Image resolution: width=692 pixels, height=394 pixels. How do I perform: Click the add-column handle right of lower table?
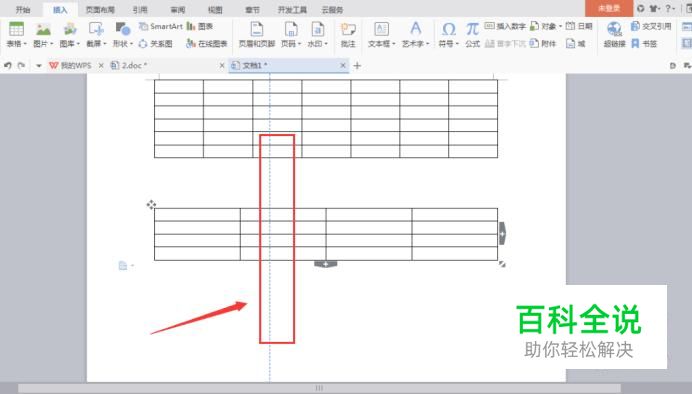coord(502,233)
